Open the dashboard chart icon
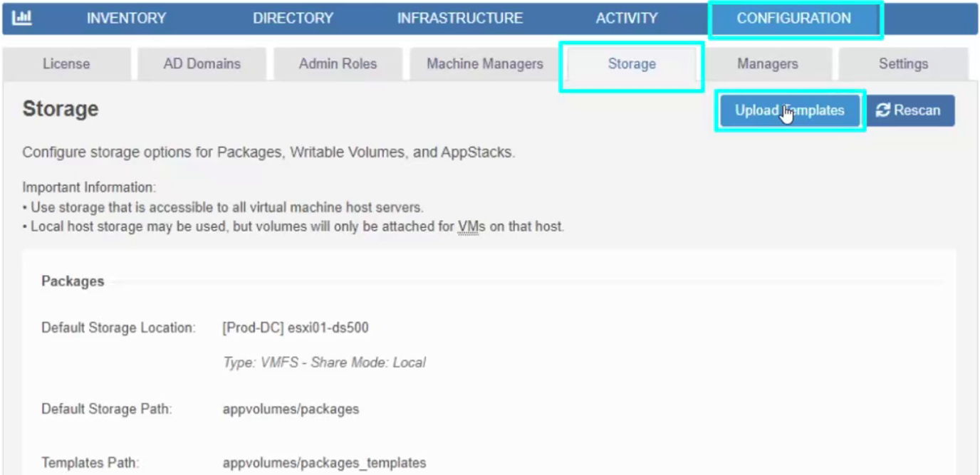 point(22,19)
